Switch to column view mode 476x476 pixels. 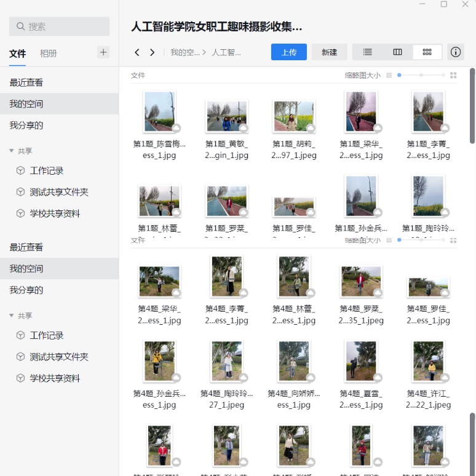pos(397,52)
